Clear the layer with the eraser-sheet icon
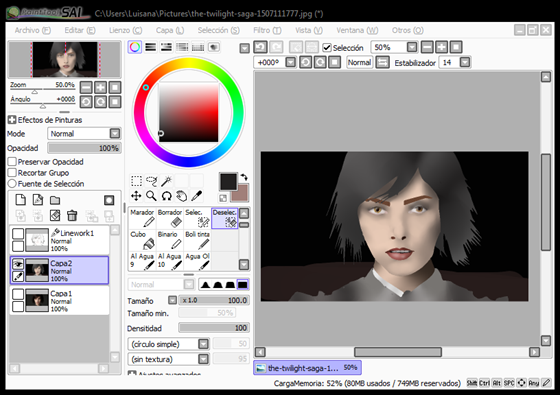Image resolution: width=560 pixels, height=395 pixels. [x=55, y=215]
